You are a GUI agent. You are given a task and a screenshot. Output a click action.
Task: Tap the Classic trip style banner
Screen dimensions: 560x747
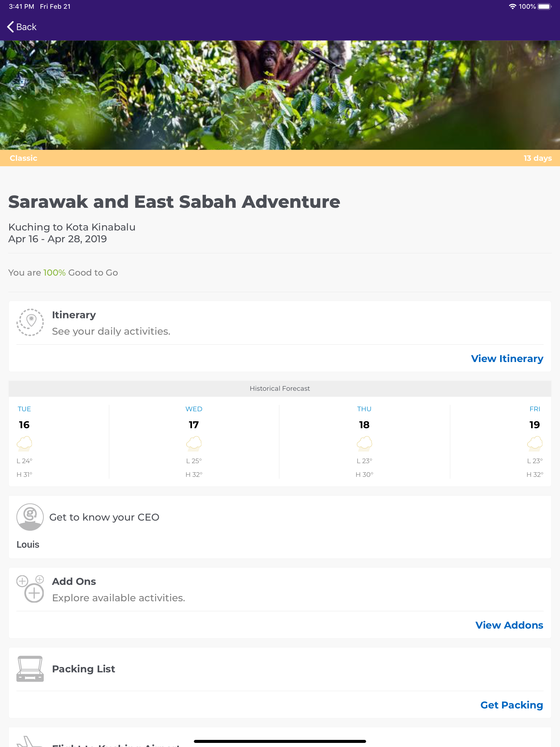tap(24, 158)
